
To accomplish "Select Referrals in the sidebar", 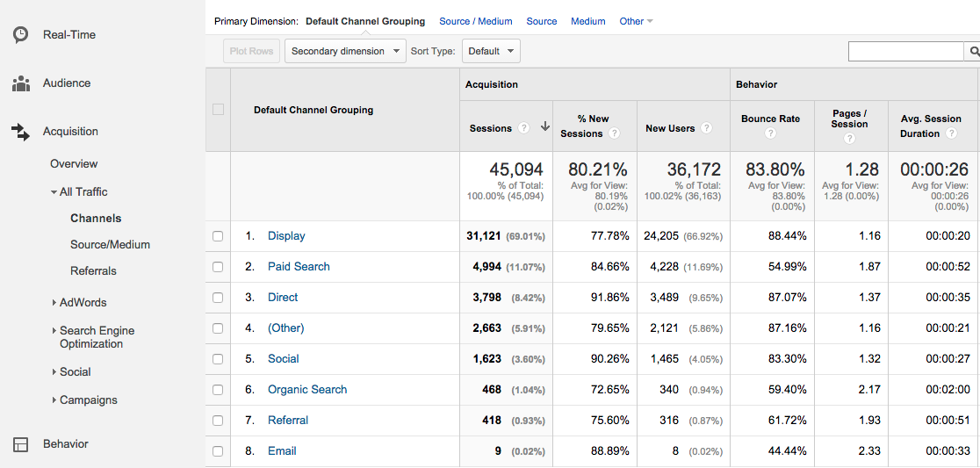I will (93, 271).
